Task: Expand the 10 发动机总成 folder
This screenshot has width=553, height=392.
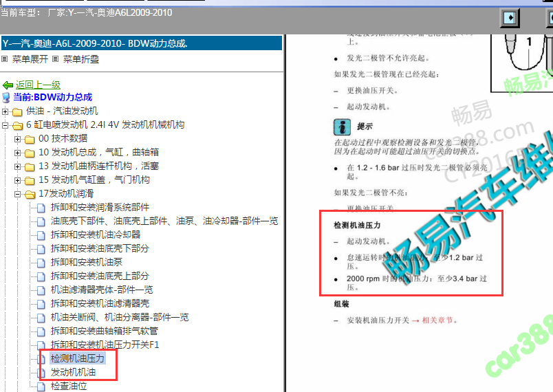Action: [x=17, y=153]
